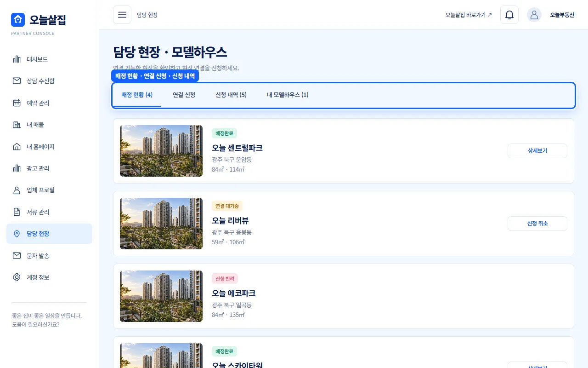Click the 문자 발송 mail icon
This screenshot has width=588, height=368.
click(x=17, y=256)
